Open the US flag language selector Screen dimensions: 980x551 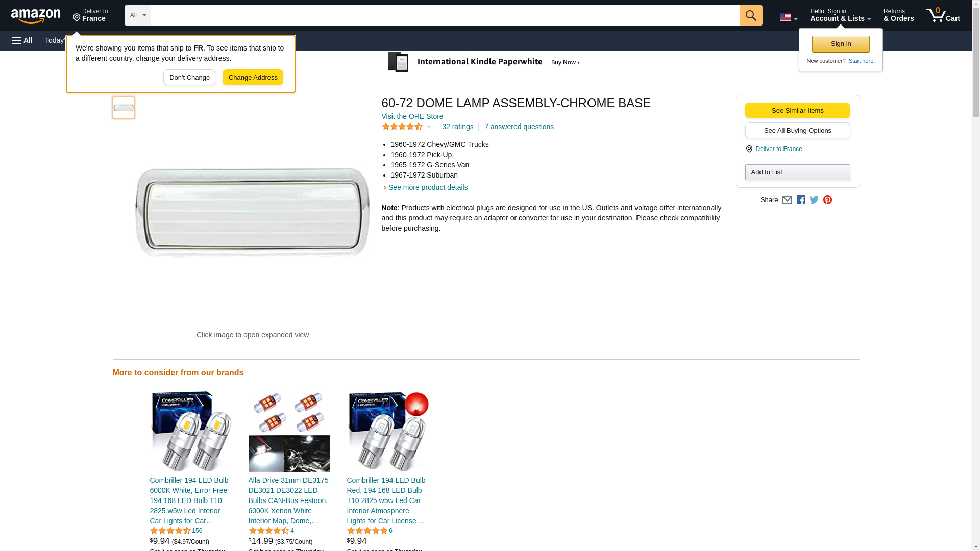pyautogui.click(x=788, y=17)
